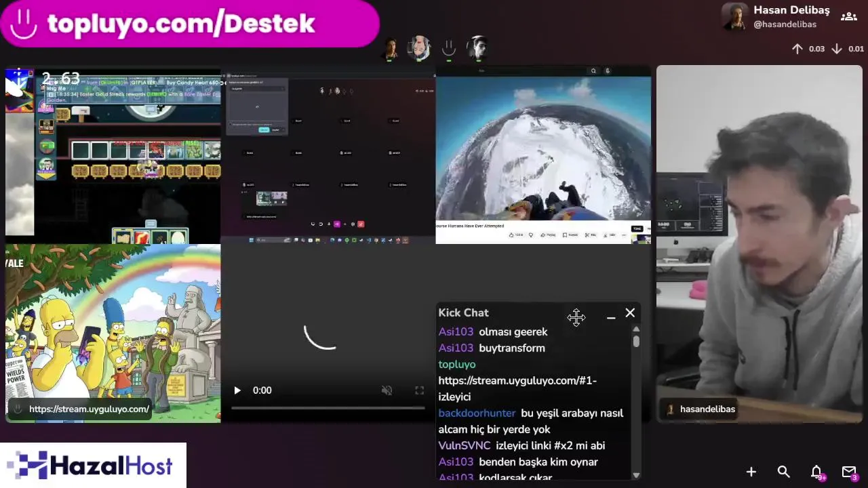
Task: Select the hasandelibas webcam tile
Action: 759,244
